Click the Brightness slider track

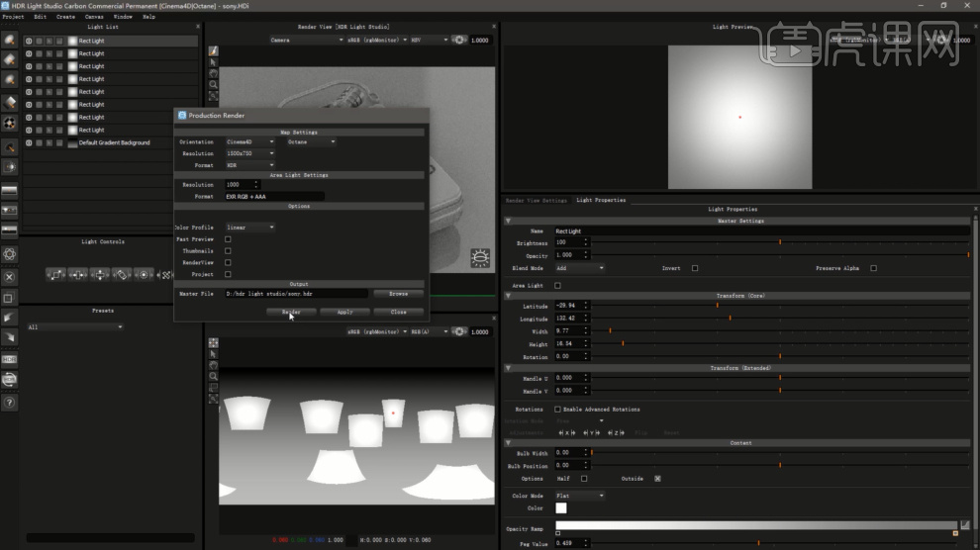[780, 242]
